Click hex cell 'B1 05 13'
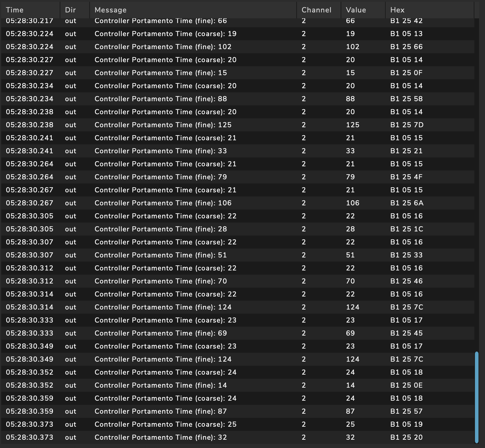This screenshot has width=485, height=448. (406, 34)
